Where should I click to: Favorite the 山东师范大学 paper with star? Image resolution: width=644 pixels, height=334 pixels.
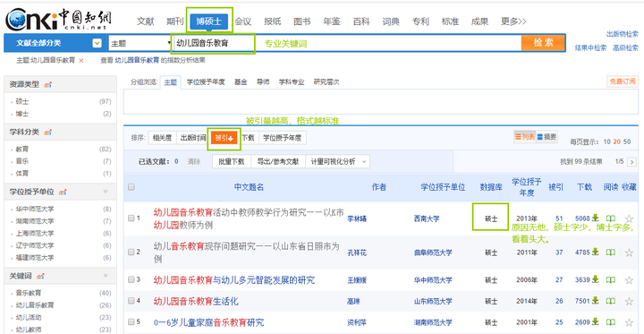pyautogui.click(x=629, y=302)
